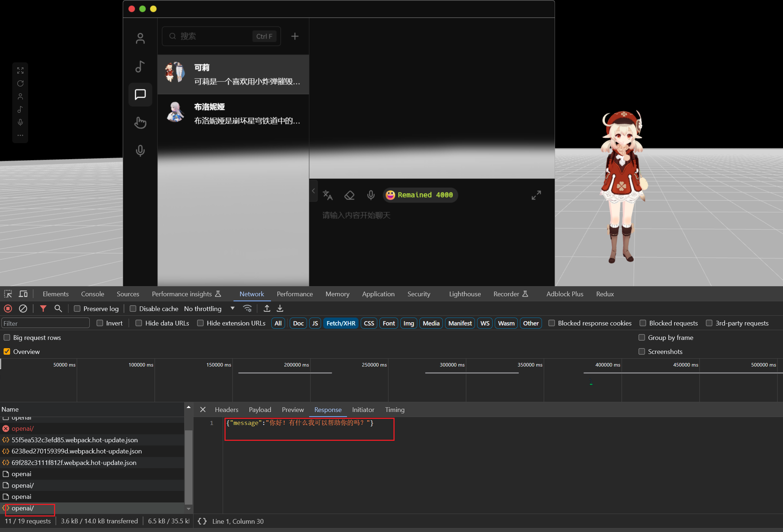Viewport: 783px width, 532px height.
Task: Uncheck the Overview checkbox
Action: click(7, 352)
